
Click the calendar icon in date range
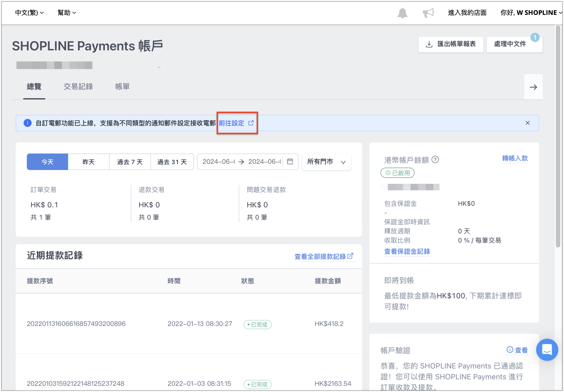290,161
